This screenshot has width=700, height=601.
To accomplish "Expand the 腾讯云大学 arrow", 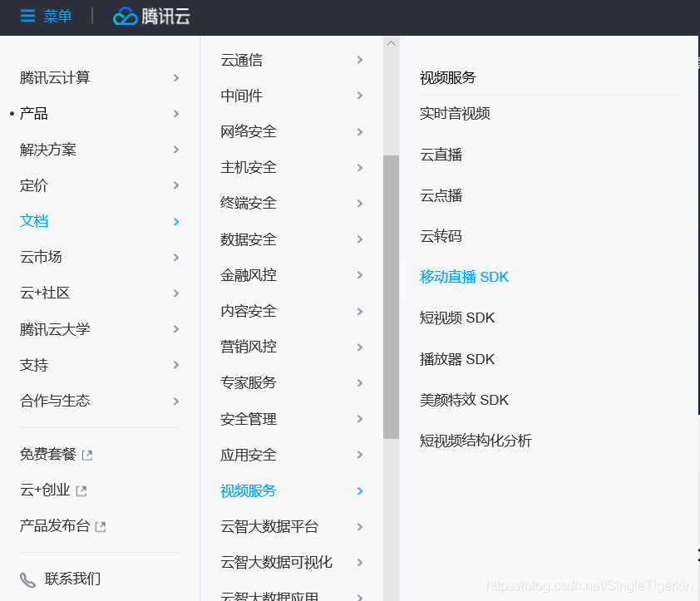I will [x=176, y=329].
